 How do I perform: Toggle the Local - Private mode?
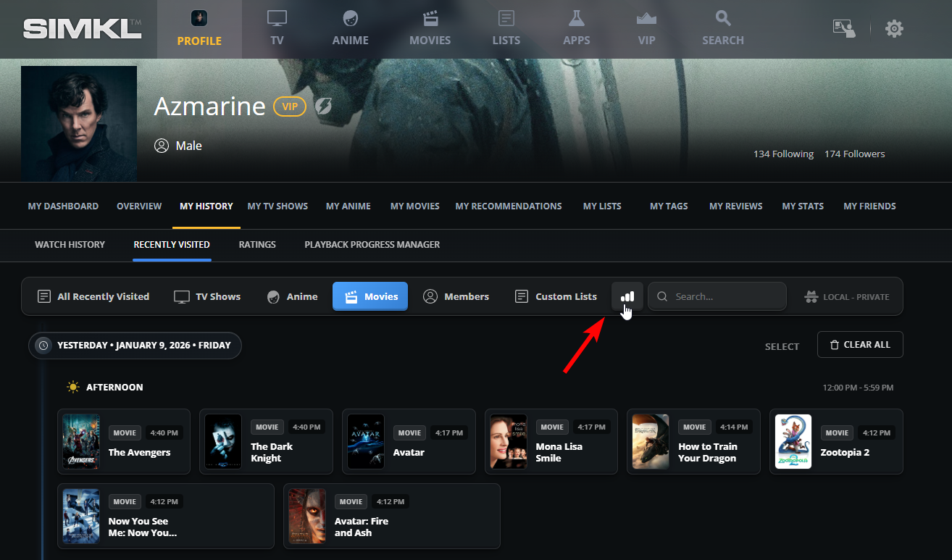tap(846, 296)
